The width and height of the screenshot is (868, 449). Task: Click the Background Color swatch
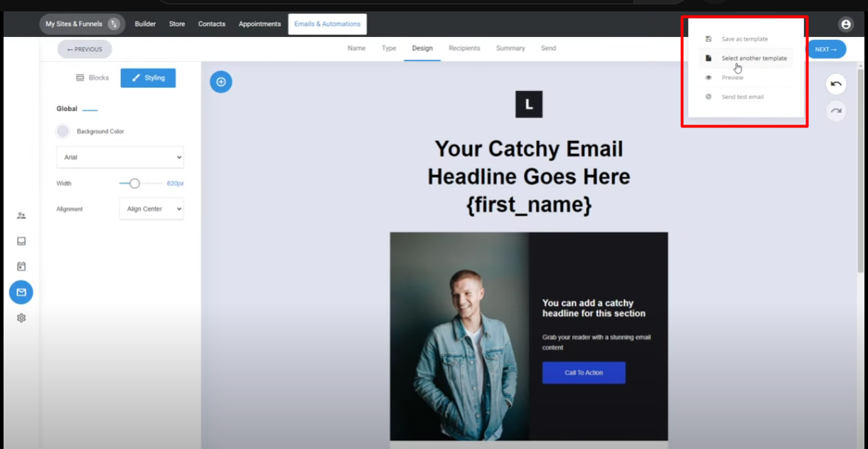(63, 132)
